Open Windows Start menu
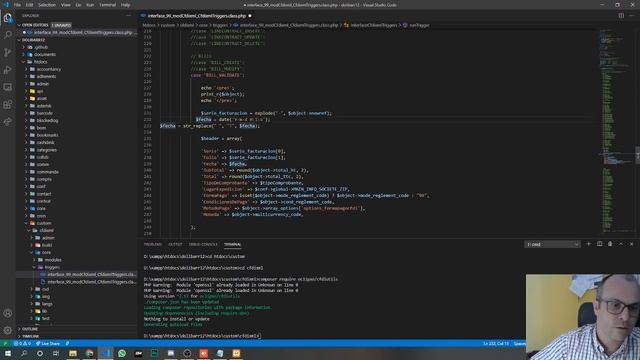Viewport: 640px width, 360px height. 8,353
